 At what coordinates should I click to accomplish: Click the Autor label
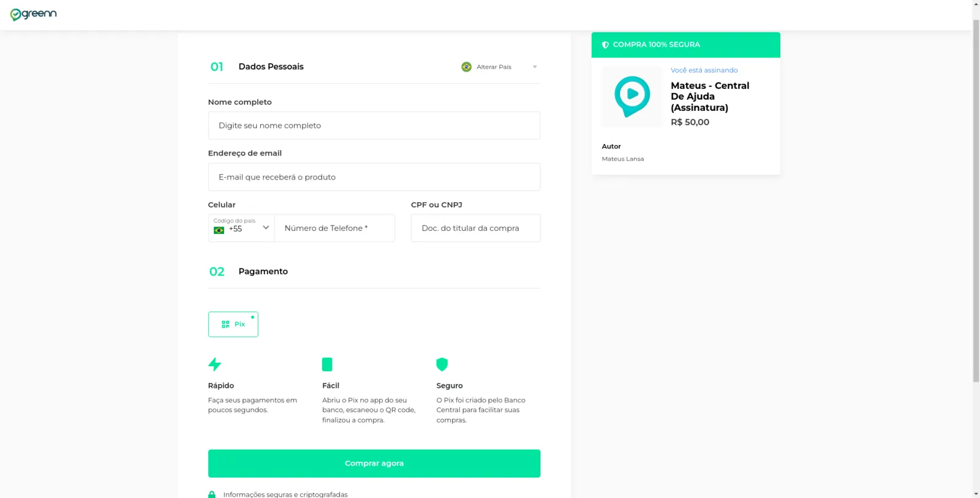[x=611, y=146]
